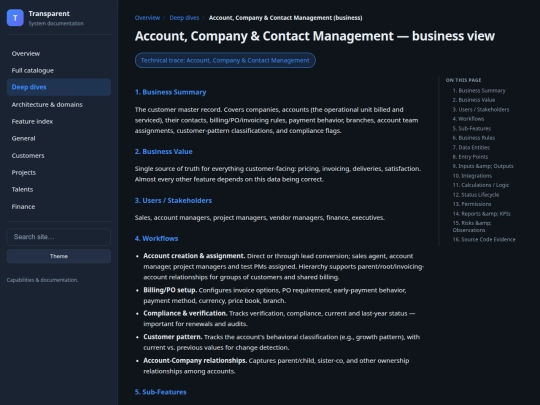Image resolution: width=540 pixels, height=405 pixels.
Task: Jump to 3. Users / Stakeholders in contents
Action: tap(481, 110)
